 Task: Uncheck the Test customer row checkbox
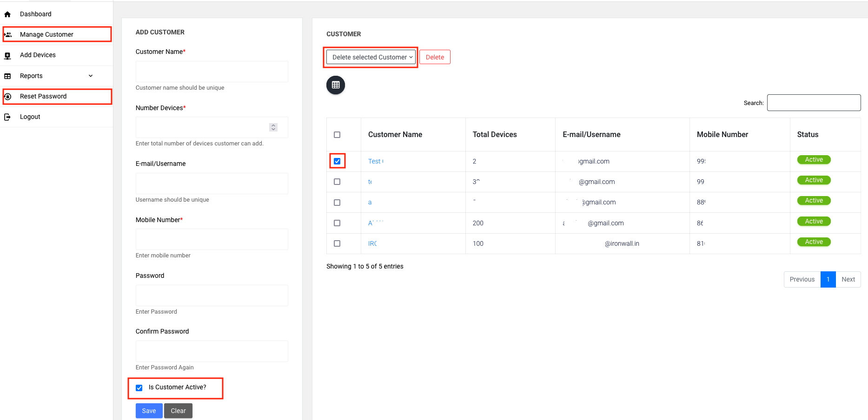pos(337,161)
